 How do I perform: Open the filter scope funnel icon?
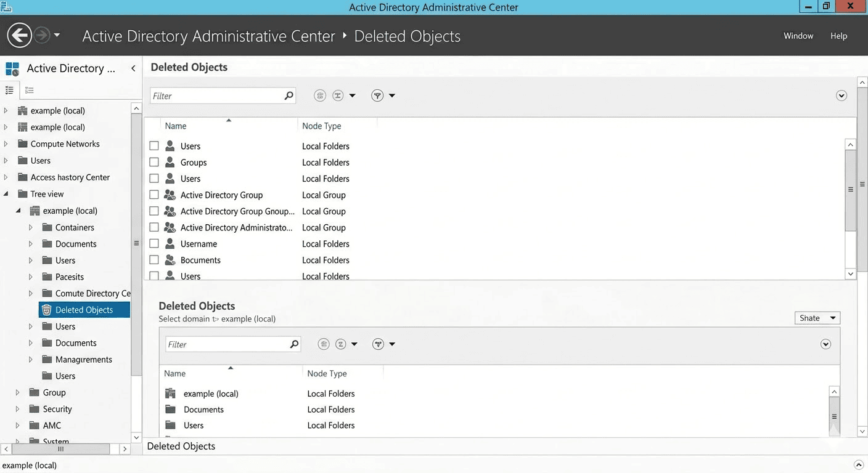pyautogui.click(x=377, y=95)
